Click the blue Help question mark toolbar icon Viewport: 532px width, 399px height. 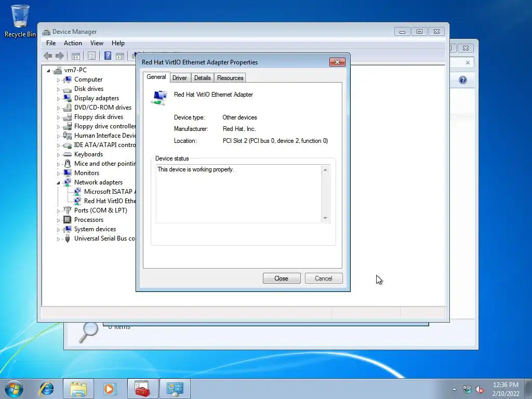108,56
